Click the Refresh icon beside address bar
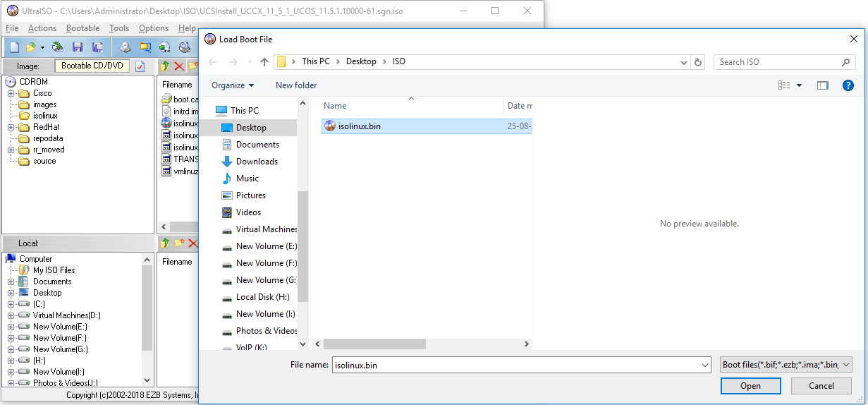Viewport: 868px width, 405px height. [698, 62]
